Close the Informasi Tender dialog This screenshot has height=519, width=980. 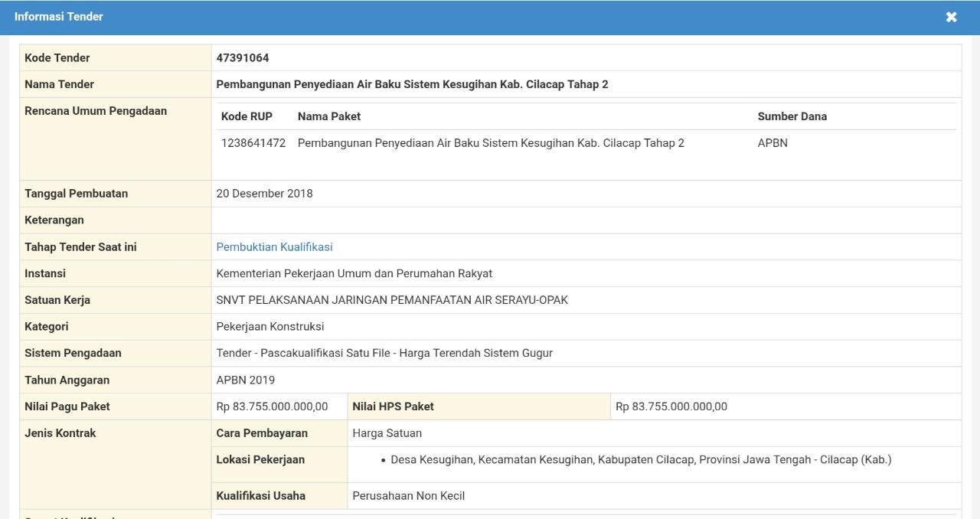click(951, 17)
